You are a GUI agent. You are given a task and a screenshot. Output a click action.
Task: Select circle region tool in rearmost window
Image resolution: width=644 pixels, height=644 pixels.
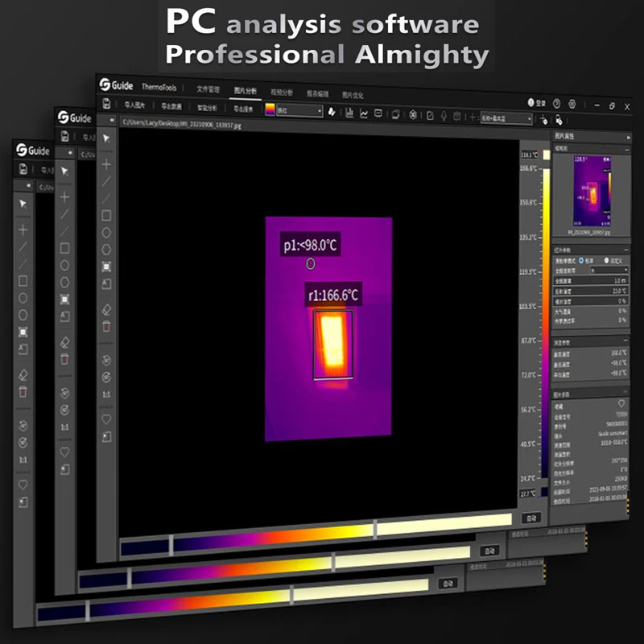23,298
